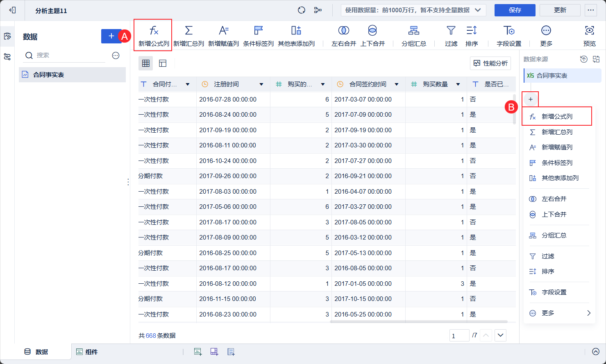Open the 条件标签列 tool
The image size is (606, 364).
point(258,35)
